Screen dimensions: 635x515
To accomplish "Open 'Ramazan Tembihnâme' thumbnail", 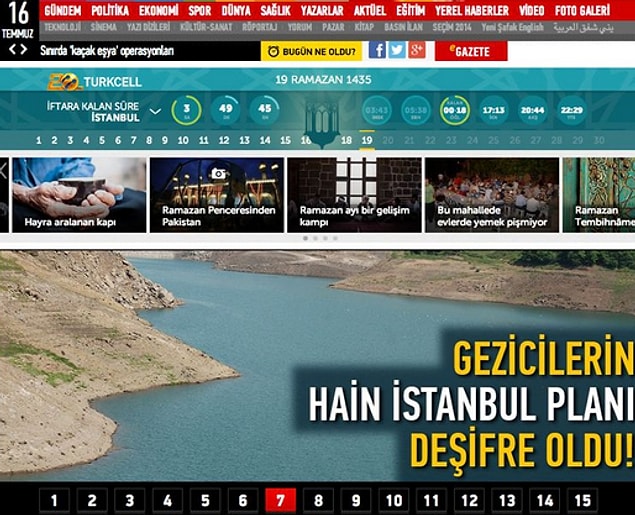I will tap(599, 195).
